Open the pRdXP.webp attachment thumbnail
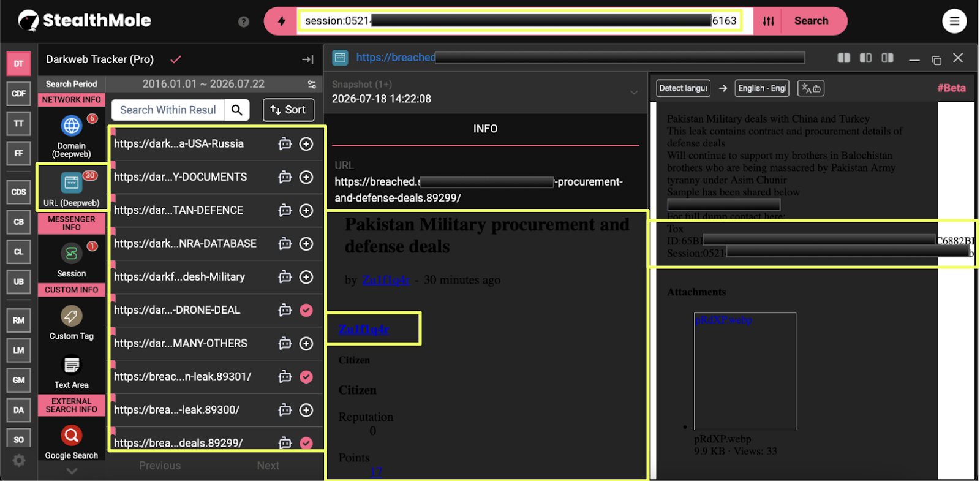 coord(745,371)
